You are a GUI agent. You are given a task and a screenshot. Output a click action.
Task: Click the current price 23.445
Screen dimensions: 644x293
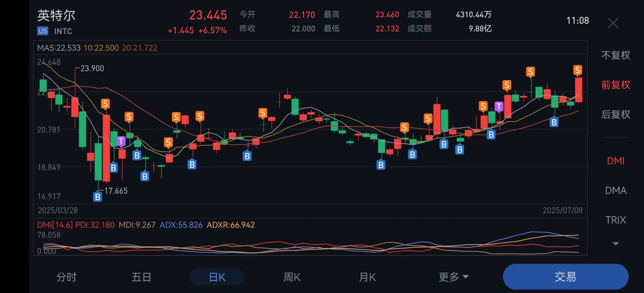[208, 15]
